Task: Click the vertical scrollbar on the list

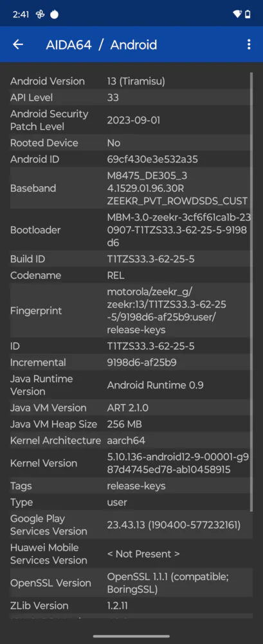Action: click(x=251, y=292)
